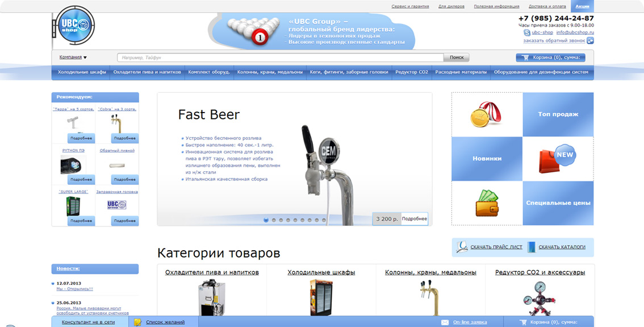Viewport: 644px width, 327px height.
Task: Open Охладители пива и напитков menu
Action: coord(147,72)
